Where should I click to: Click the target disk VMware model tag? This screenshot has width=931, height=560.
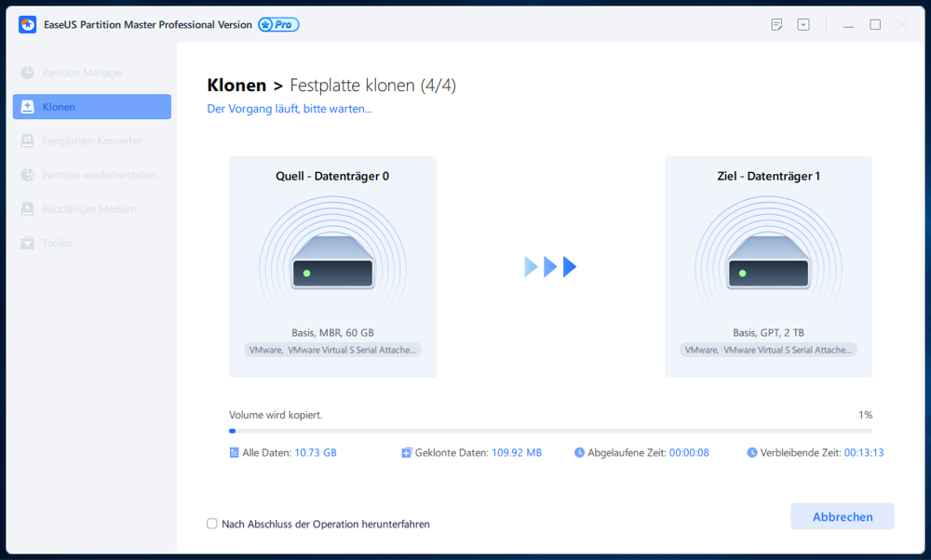point(768,350)
